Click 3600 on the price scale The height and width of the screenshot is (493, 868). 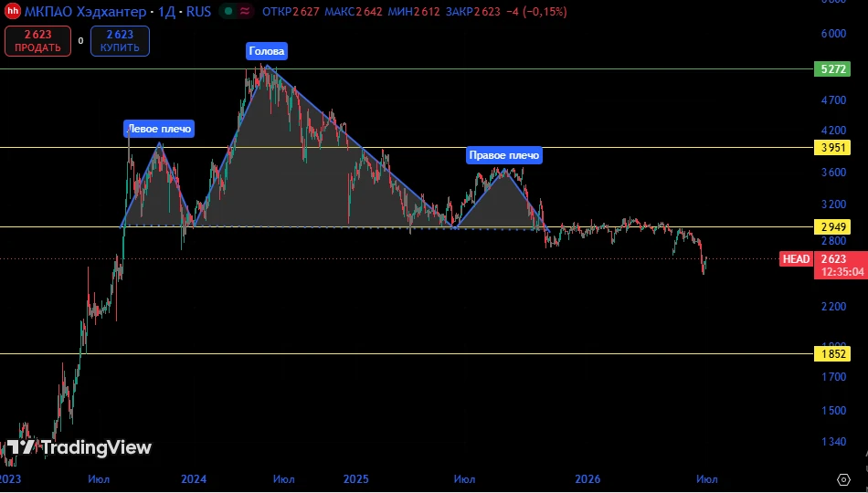833,173
